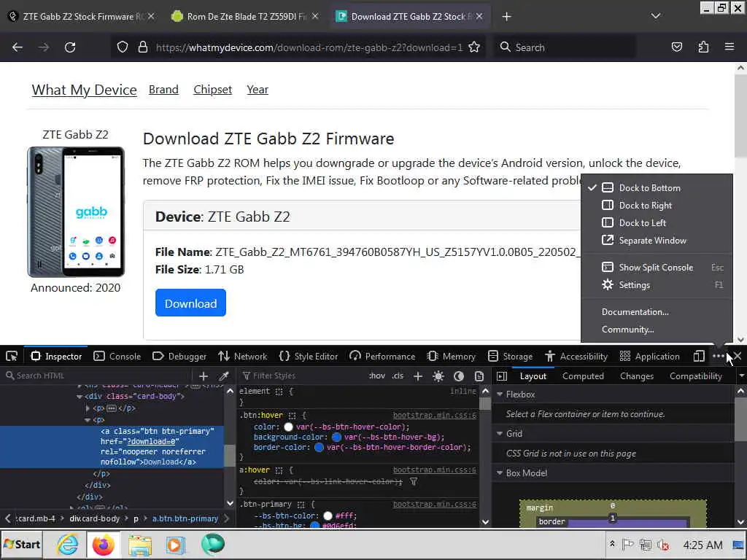This screenshot has height=560, width=747.
Task: Toggle the :hov pseudo-class panel
Action: tap(377, 376)
